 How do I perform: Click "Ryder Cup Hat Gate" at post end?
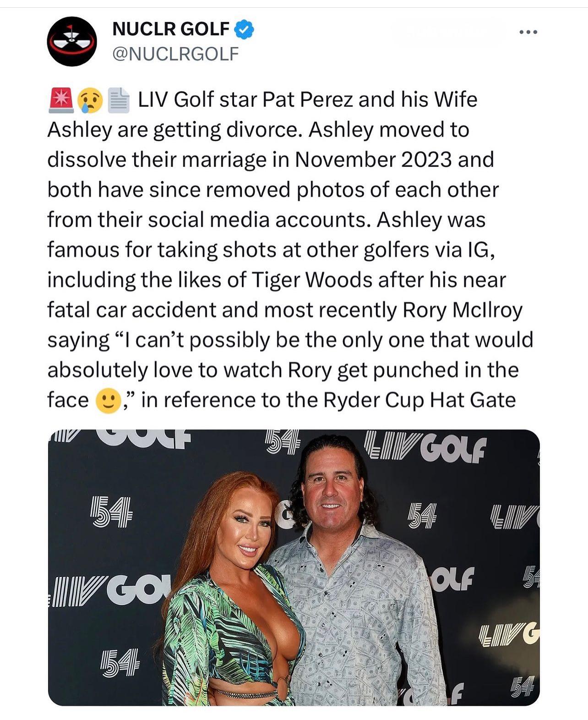point(419,400)
